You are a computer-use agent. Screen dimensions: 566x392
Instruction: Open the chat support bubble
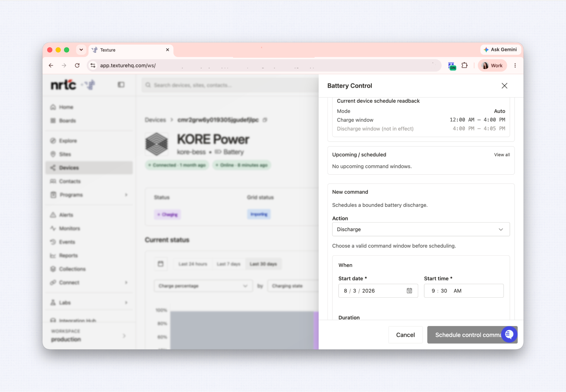coord(509,334)
